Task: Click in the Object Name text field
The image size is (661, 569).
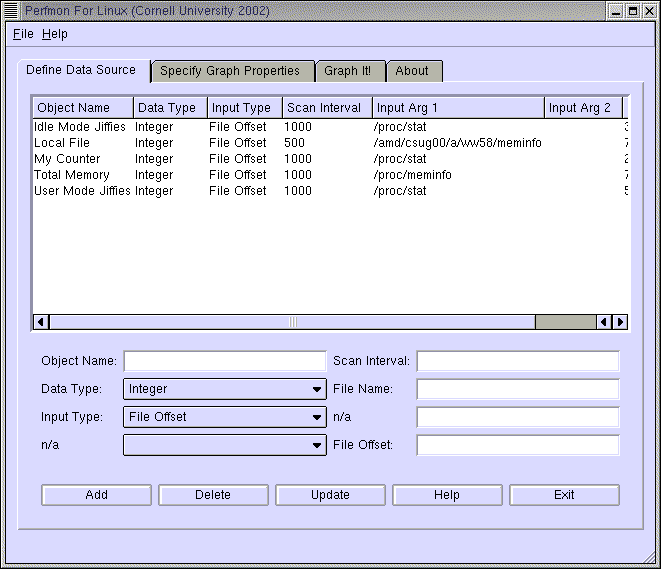Action: pyautogui.click(x=225, y=361)
